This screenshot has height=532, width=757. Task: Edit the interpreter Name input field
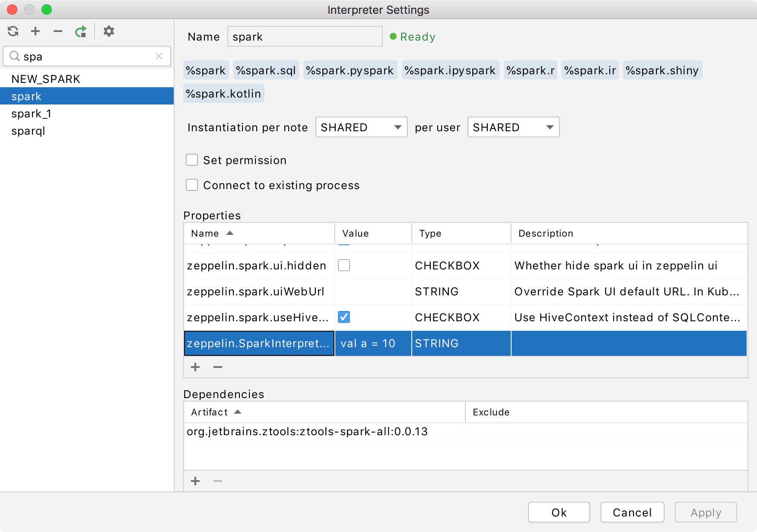click(304, 36)
